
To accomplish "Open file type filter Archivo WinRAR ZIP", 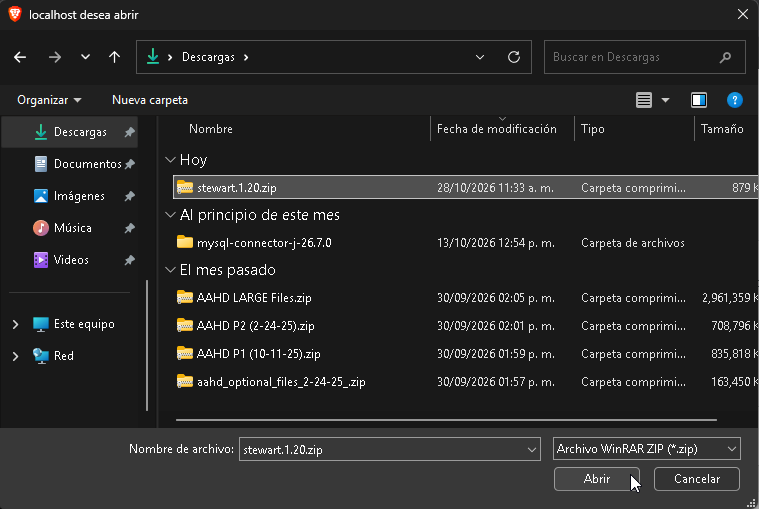I will [x=646, y=449].
